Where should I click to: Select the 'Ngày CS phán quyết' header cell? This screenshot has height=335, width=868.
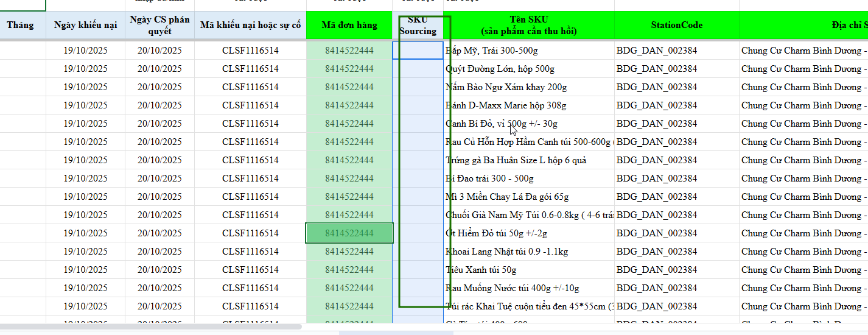coord(159,25)
